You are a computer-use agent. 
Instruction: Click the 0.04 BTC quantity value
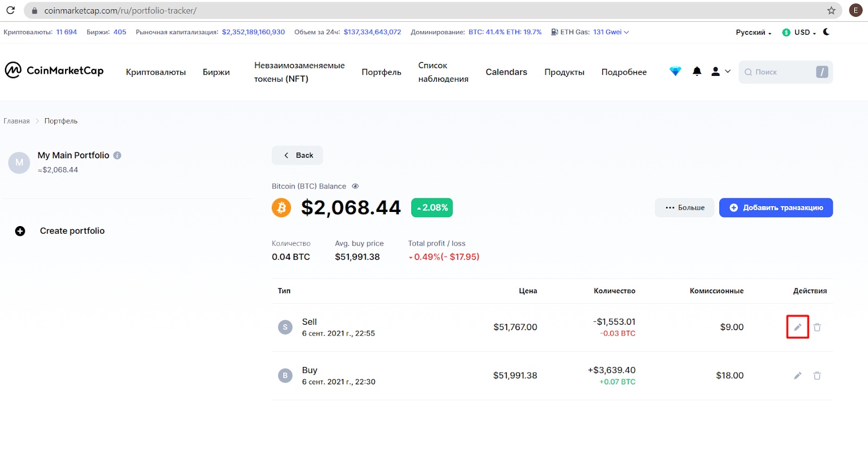click(291, 257)
